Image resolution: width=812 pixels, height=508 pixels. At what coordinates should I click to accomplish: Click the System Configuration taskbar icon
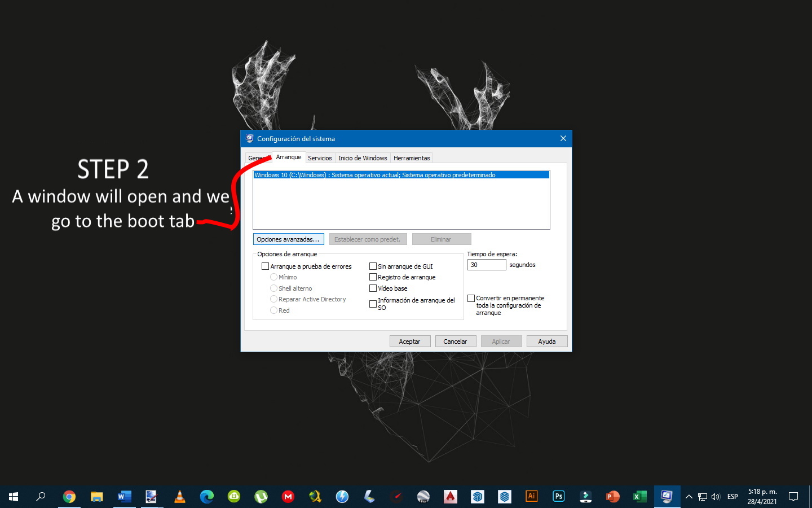coord(667,497)
